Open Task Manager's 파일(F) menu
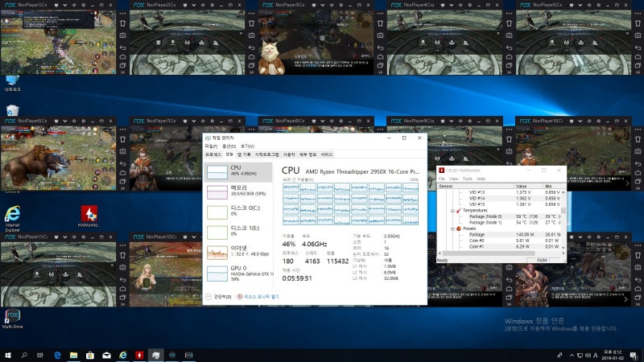 (x=211, y=146)
